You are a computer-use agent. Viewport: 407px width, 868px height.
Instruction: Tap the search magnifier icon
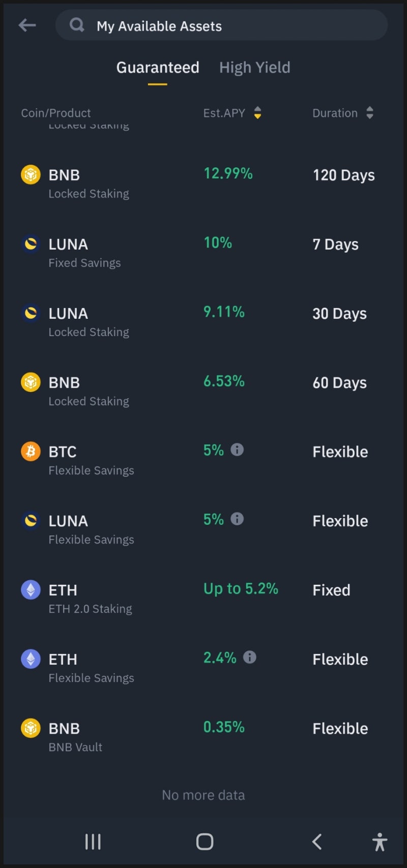(x=77, y=25)
